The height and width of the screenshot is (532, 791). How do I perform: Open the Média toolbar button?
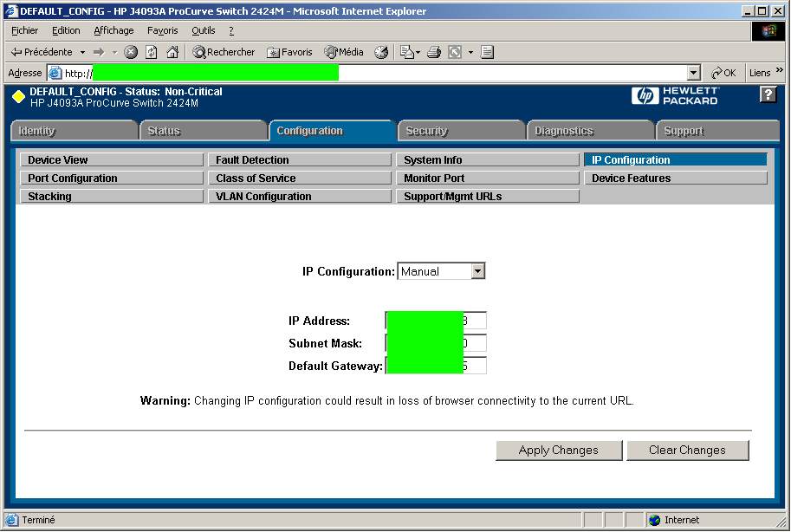coord(344,52)
